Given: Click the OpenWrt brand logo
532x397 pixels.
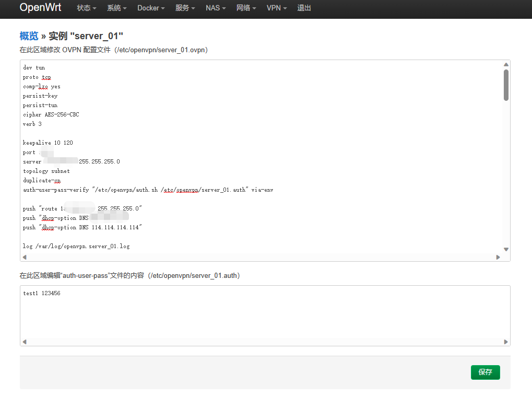Looking at the screenshot, I should click(40, 8).
